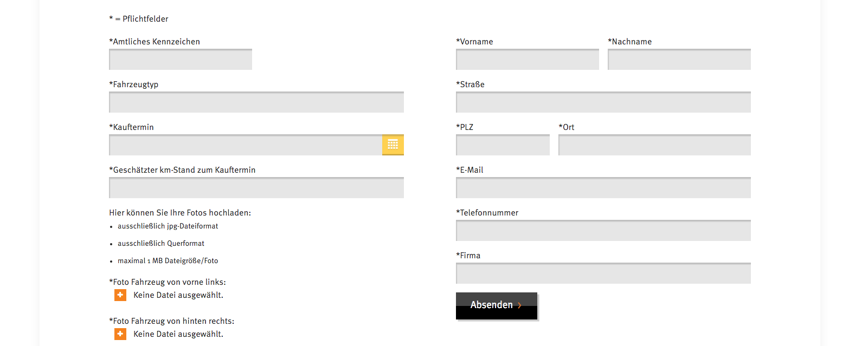Click the orange arrow on Absenden button
This screenshot has width=868, height=346.
519,305
